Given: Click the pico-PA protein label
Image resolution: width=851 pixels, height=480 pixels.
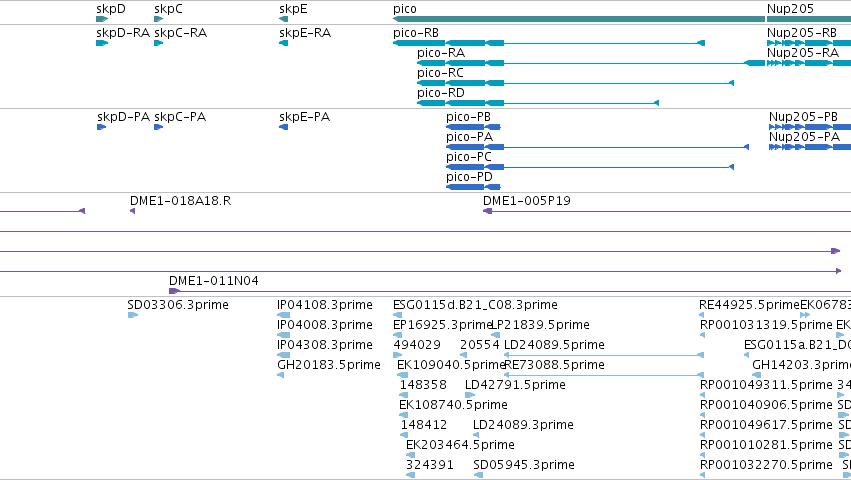Looking at the screenshot, I should [469, 137].
